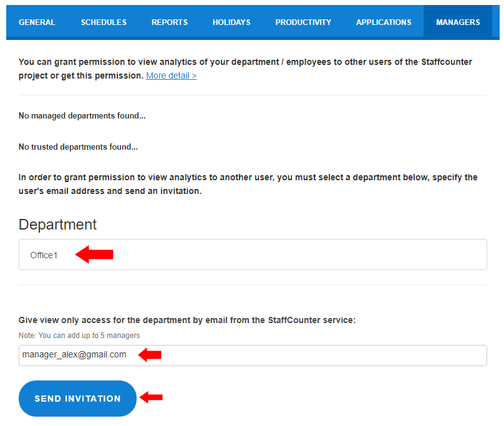The width and height of the screenshot is (504, 426).
Task: Click 'No trusted departments found...' text
Action: point(78,147)
